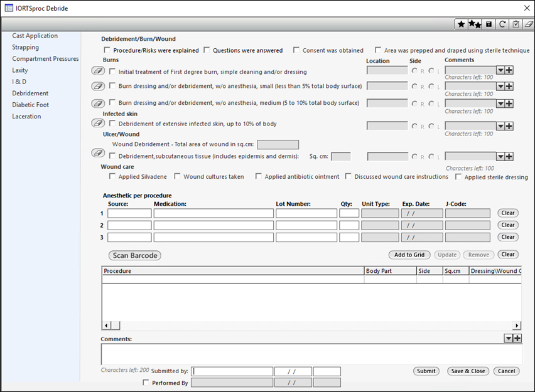Open Compartment Pressures section

click(x=45, y=58)
